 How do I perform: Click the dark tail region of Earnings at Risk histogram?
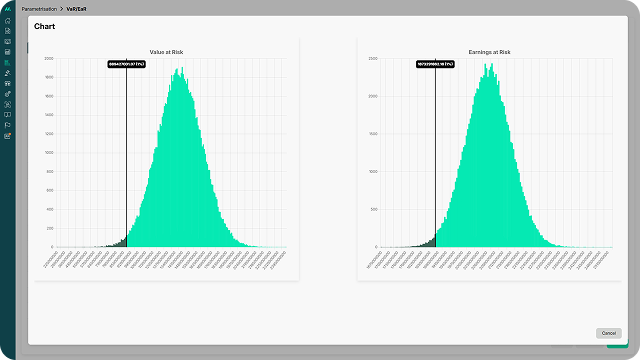click(x=428, y=243)
